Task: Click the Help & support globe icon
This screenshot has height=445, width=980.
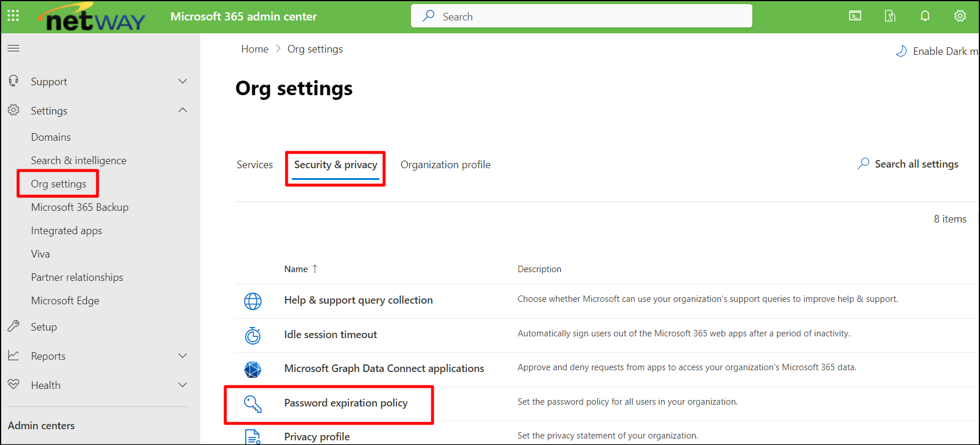Action: click(x=253, y=301)
